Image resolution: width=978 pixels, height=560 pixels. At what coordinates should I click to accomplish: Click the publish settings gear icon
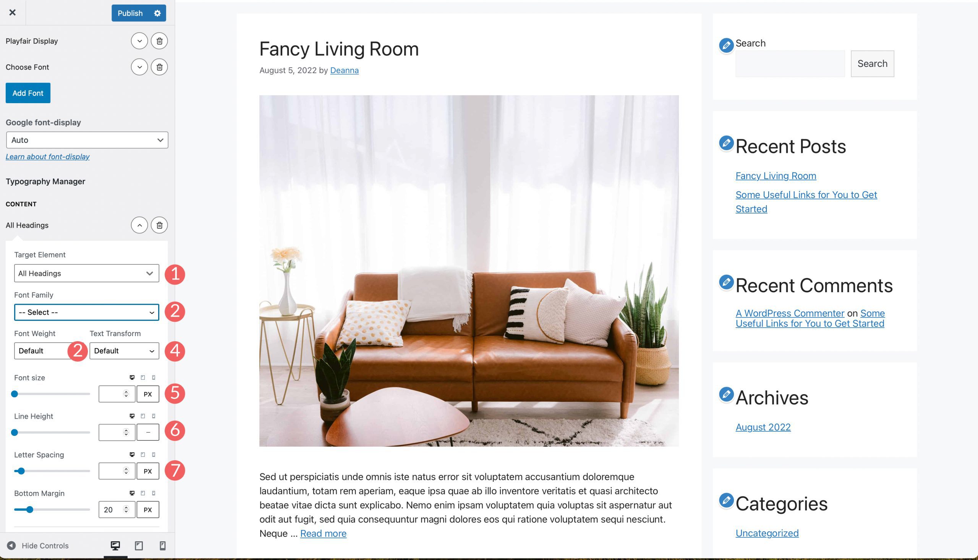point(157,13)
